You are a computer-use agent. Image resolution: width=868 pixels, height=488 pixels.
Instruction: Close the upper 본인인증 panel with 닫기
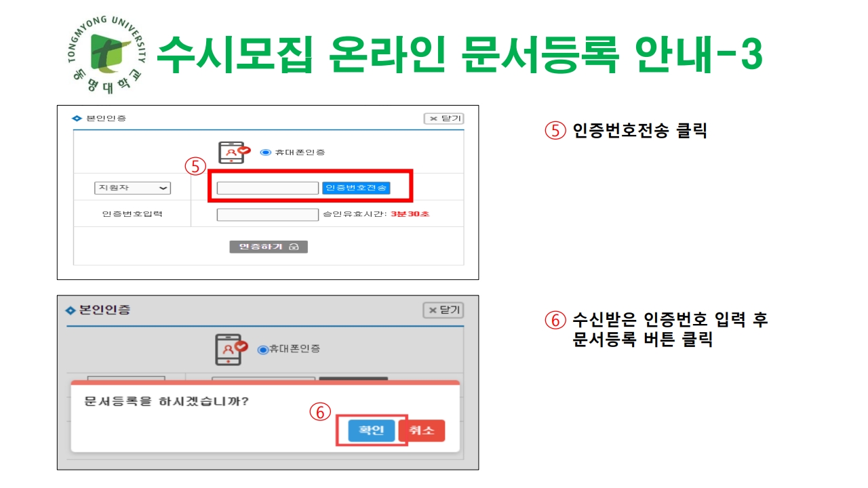[x=443, y=119]
